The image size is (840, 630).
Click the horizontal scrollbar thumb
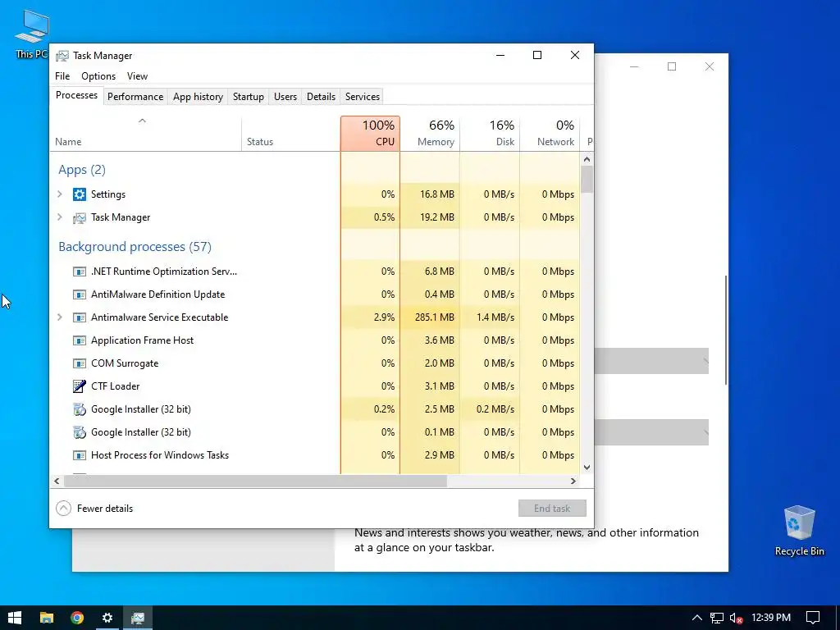coord(256,481)
